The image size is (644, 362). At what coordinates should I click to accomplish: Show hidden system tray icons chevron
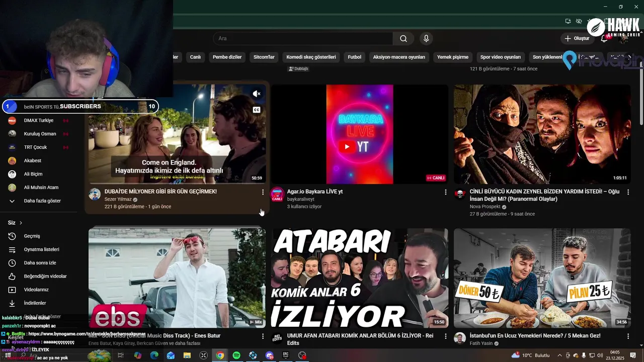[x=559, y=355]
